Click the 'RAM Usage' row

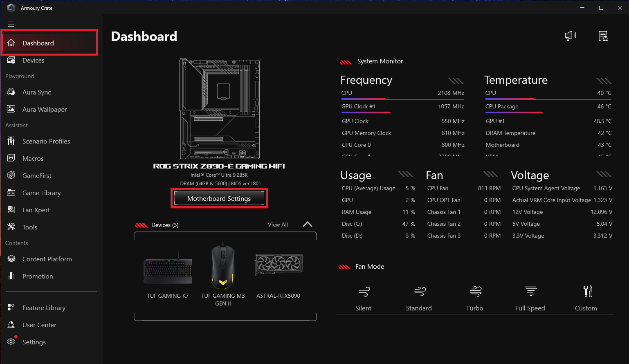pos(378,212)
